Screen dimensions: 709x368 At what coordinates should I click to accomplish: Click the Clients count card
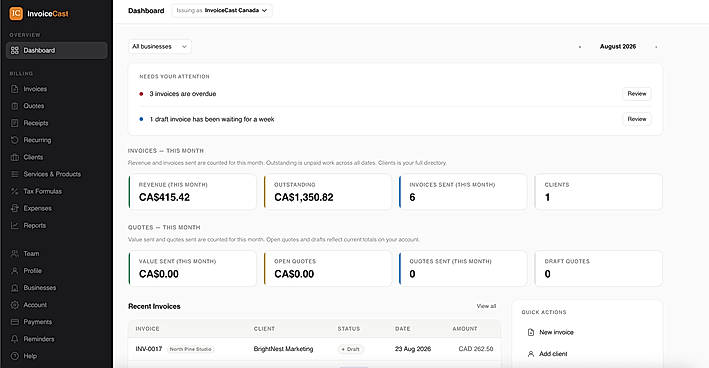tap(598, 192)
